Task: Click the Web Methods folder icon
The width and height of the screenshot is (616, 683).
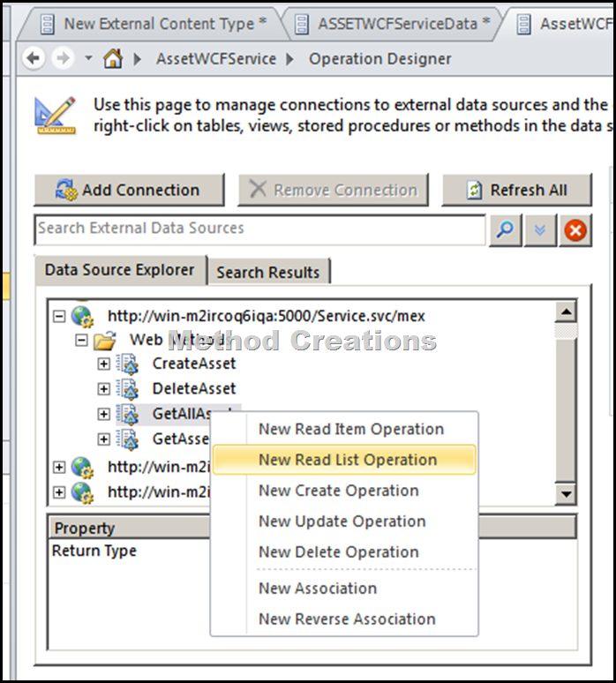Action: (x=105, y=339)
